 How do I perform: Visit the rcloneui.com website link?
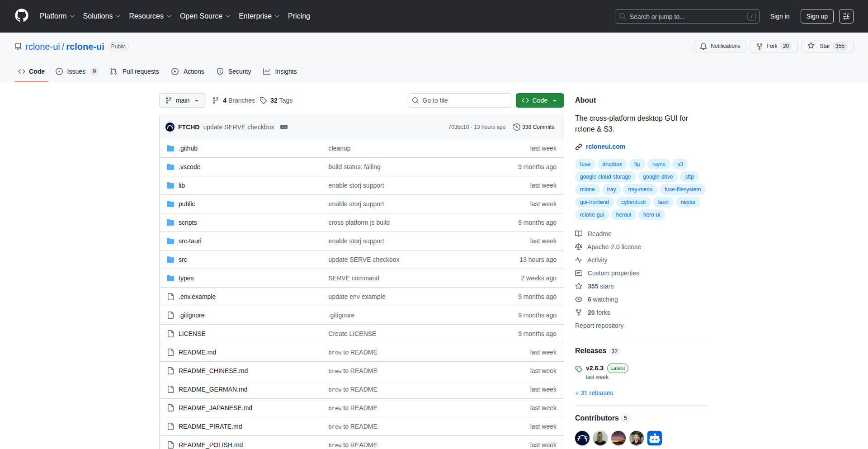coord(605,147)
